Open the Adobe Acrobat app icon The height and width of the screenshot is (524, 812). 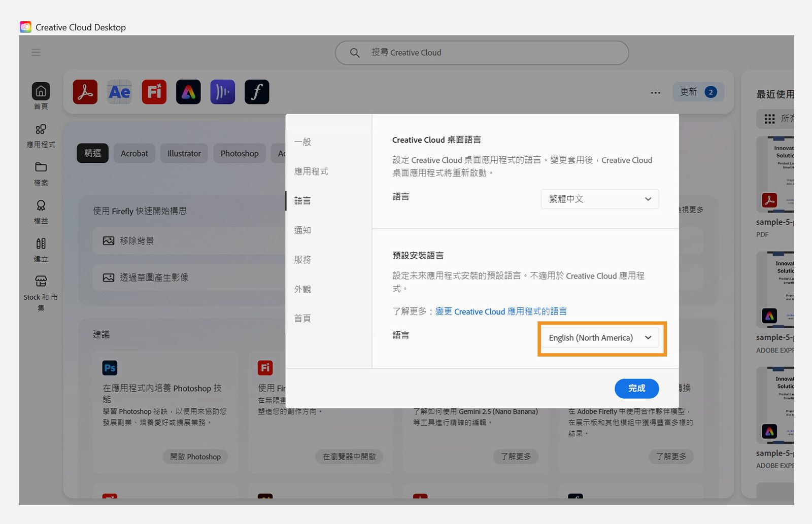85,92
